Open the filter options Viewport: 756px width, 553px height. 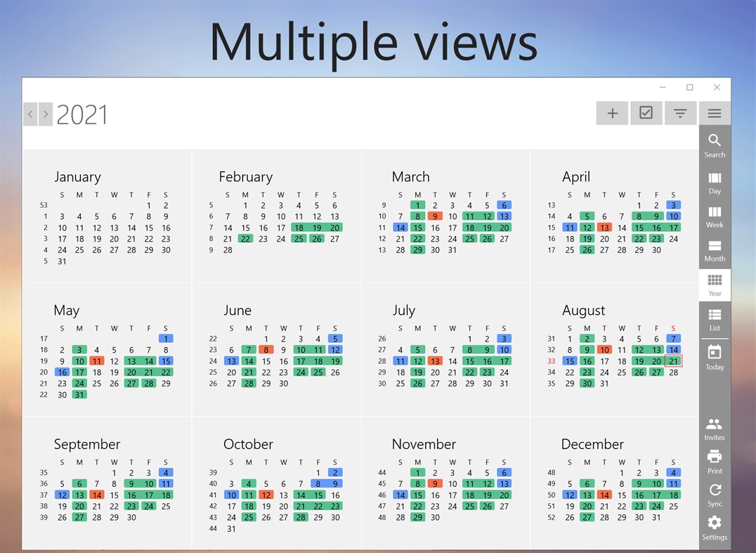680,112
